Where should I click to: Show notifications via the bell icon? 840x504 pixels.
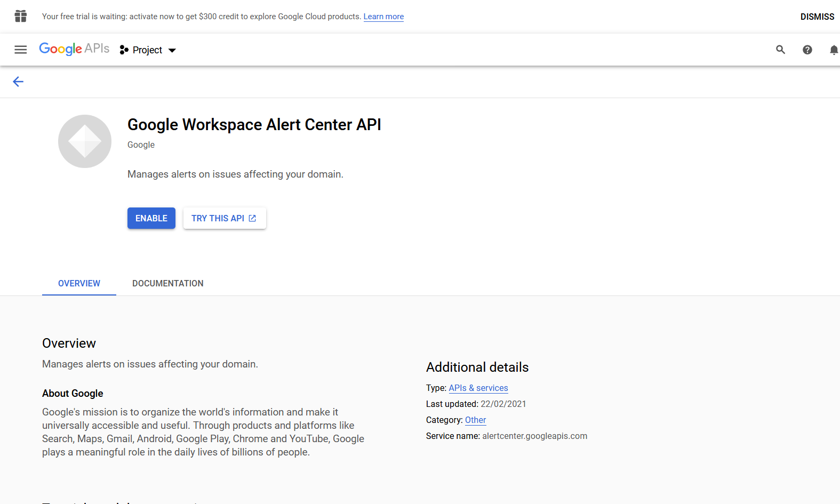833,50
